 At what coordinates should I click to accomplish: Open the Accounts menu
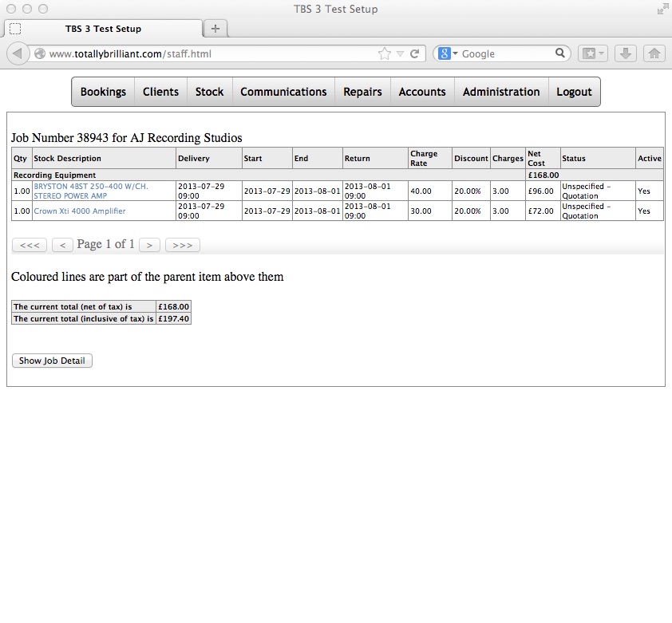click(422, 92)
